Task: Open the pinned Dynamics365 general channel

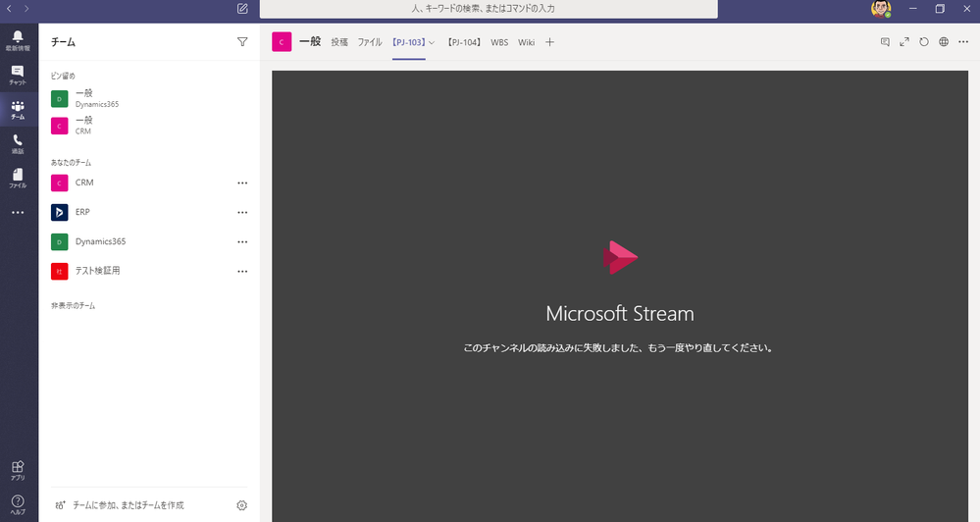Action: 149,98
